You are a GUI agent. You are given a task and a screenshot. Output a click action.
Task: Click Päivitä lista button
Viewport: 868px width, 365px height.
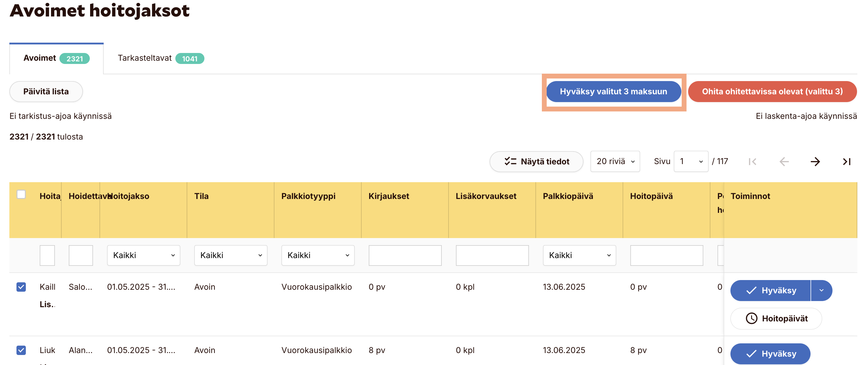[46, 92]
